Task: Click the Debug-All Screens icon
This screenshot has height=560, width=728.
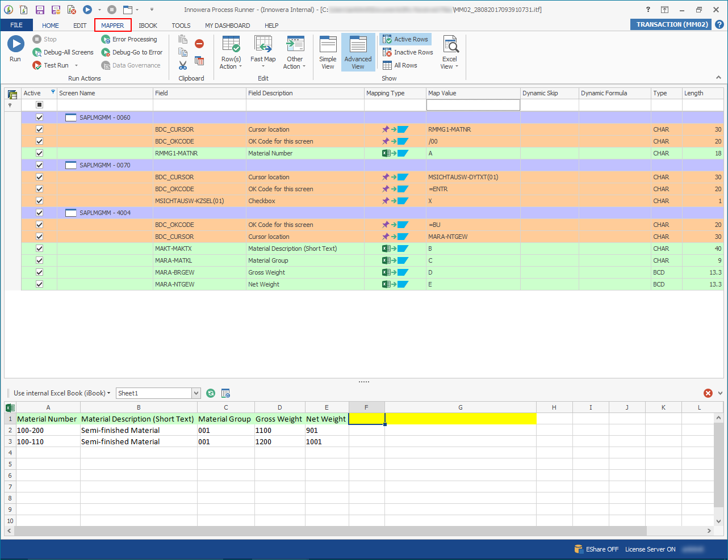Action: tap(37, 52)
